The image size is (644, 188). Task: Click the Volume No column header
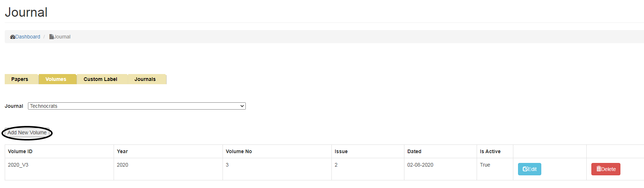pos(239,151)
